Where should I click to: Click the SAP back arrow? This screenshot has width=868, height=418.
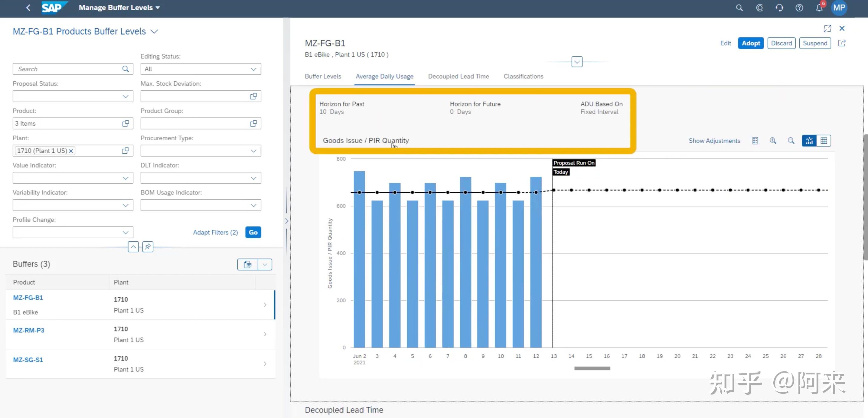28,8
